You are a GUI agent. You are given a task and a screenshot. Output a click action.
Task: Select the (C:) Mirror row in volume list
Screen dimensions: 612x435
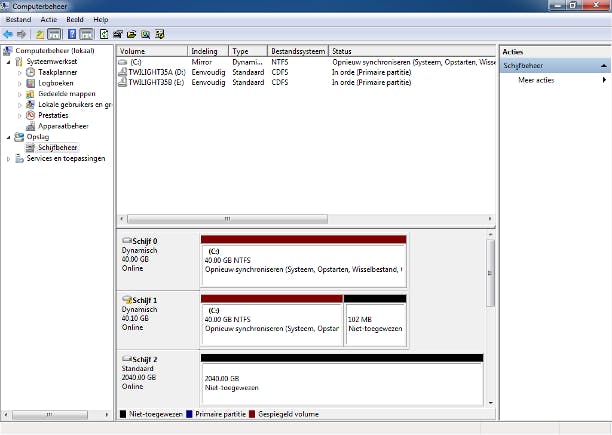[x=306, y=62]
